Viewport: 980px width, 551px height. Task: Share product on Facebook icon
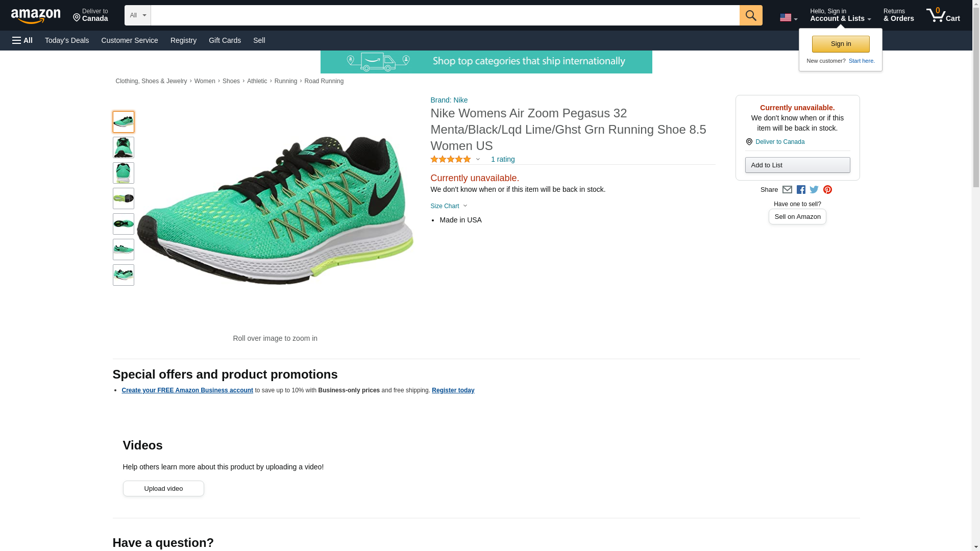tap(801, 190)
